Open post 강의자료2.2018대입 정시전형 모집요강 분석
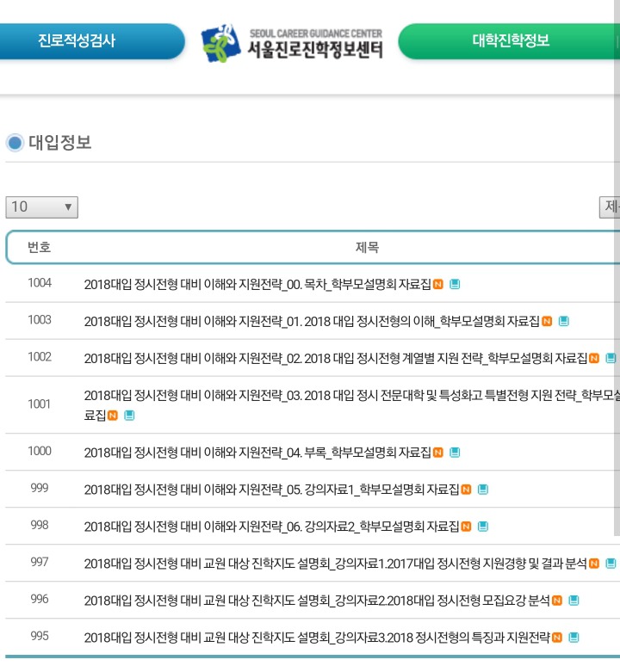 [x=317, y=601]
